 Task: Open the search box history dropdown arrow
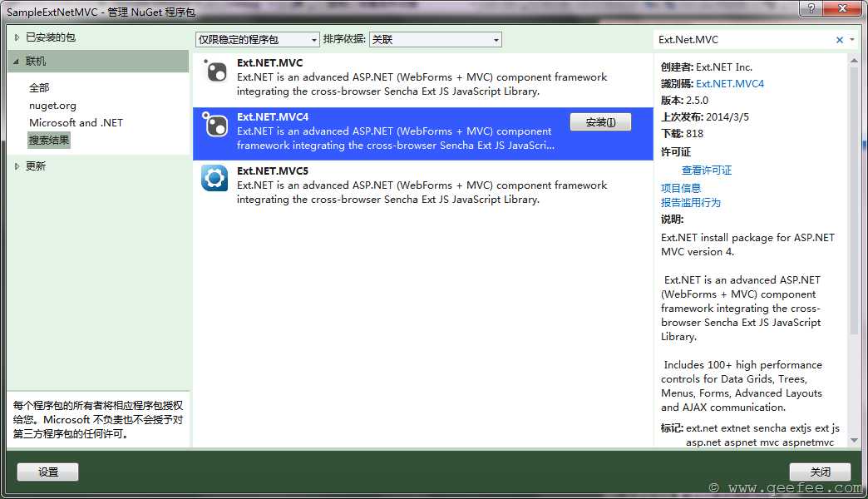pyautogui.click(x=852, y=39)
